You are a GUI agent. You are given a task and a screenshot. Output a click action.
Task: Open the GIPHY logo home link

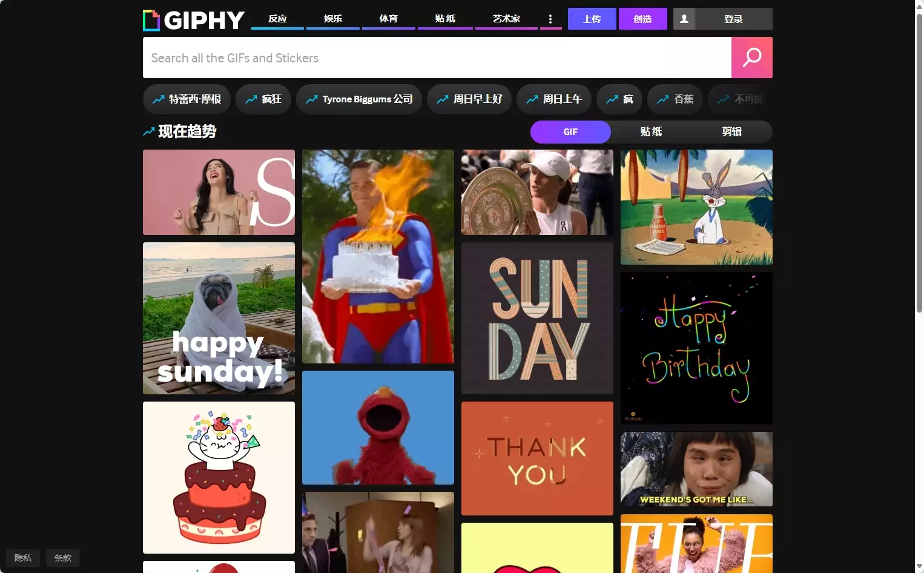pos(194,19)
